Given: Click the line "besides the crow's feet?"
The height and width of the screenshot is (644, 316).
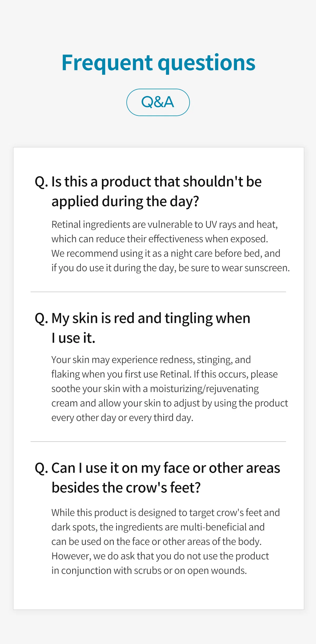Looking at the screenshot, I should [126, 488].
